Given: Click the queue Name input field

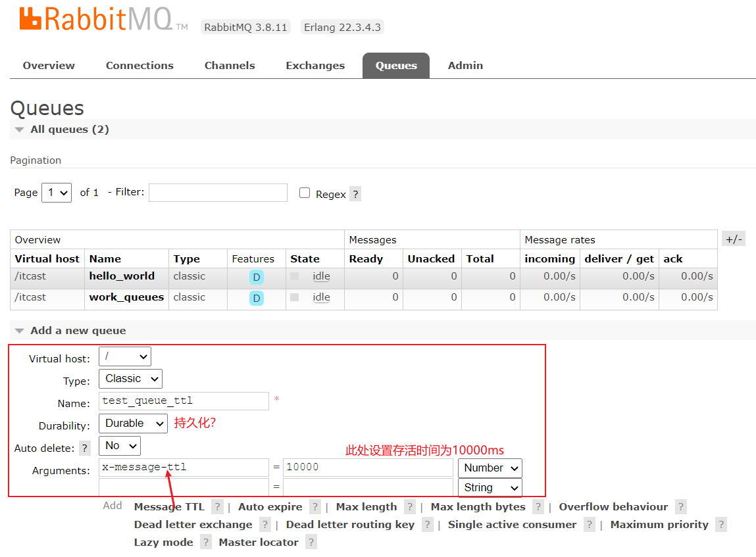Looking at the screenshot, I should [x=184, y=401].
